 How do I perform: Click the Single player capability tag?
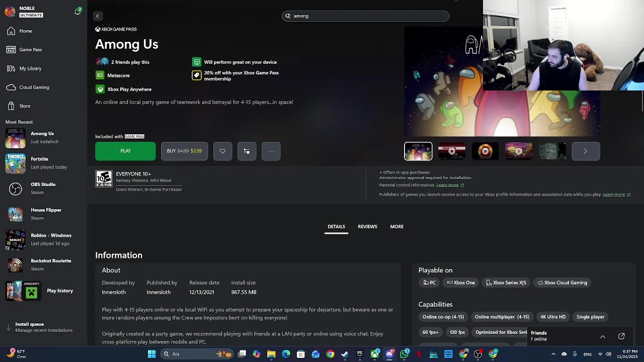[590, 317]
